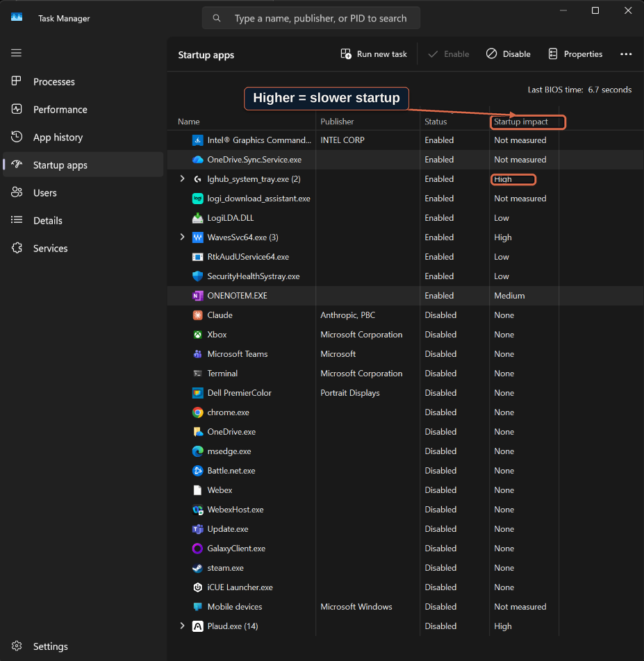The height and width of the screenshot is (661, 644).
Task: Click the lghub_system_tray Logitech G icon
Action: pos(197,179)
